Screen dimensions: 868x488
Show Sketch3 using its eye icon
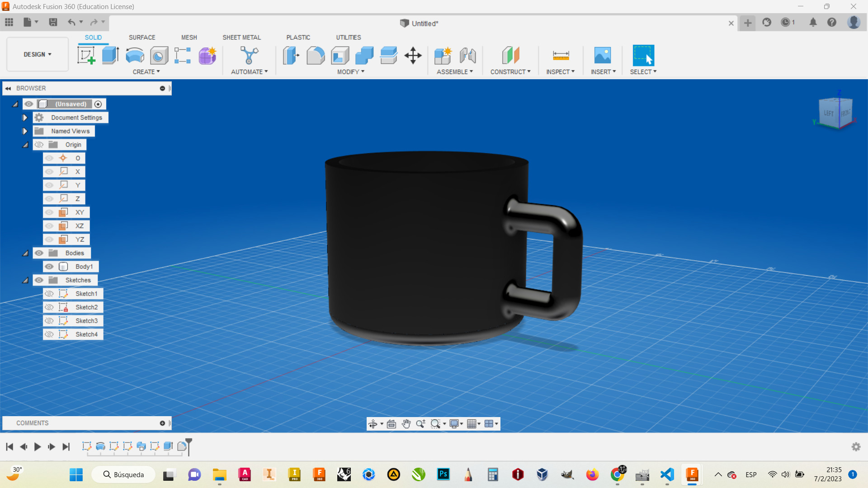(x=49, y=321)
